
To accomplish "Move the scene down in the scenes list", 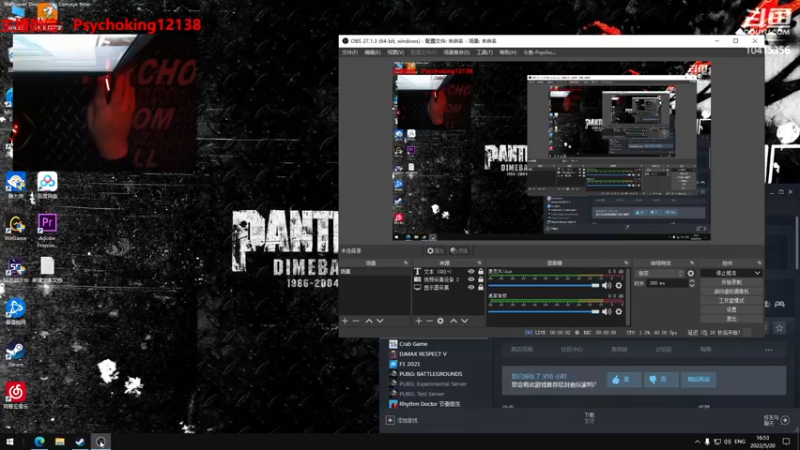I will pos(380,321).
